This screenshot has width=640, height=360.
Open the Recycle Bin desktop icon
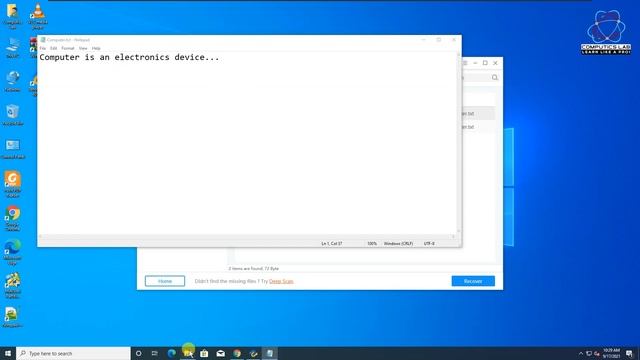(13, 114)
